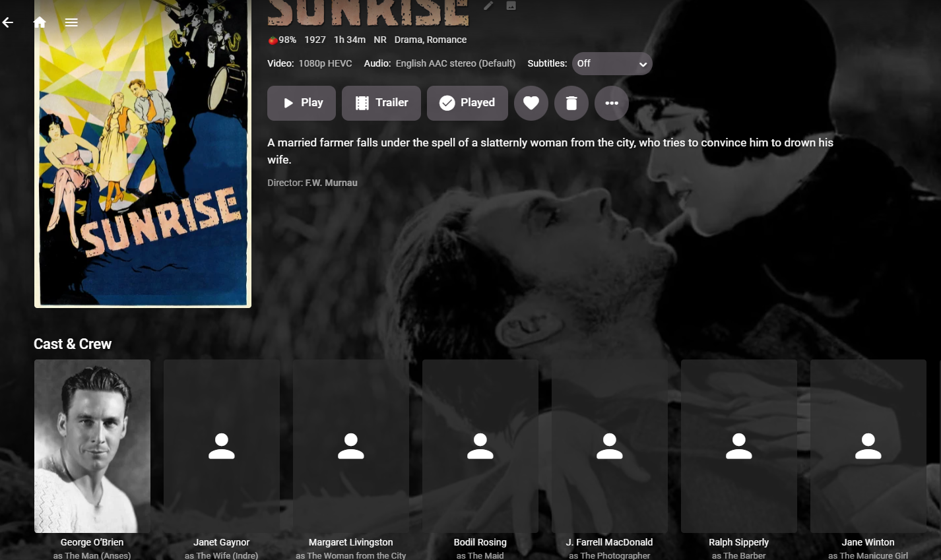Open the Romance genre link
This screenshot has width=941, height=560.
447,40
